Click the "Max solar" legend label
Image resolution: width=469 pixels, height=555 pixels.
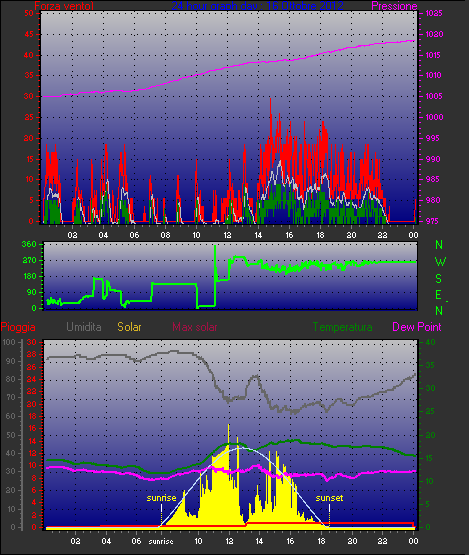point(195,327)
